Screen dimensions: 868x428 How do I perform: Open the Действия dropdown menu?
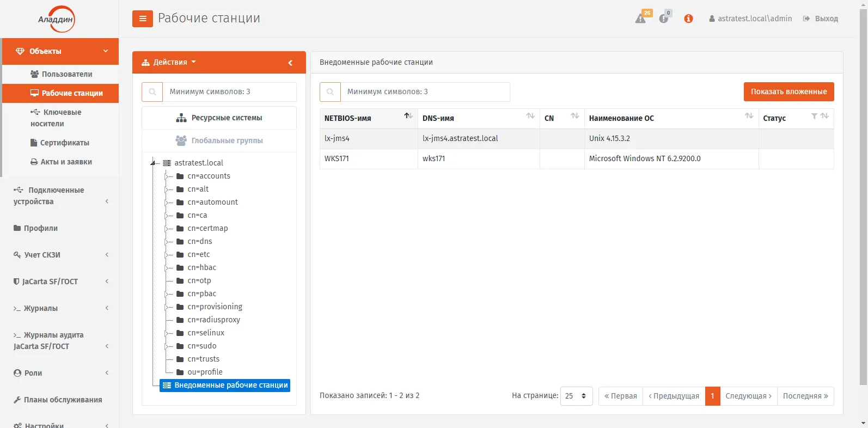(169, 63)
